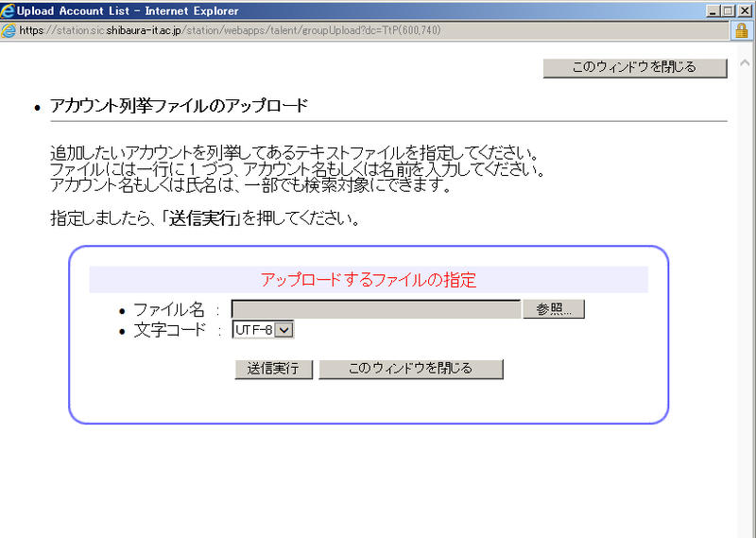Click the ファイル名 label

169,309
